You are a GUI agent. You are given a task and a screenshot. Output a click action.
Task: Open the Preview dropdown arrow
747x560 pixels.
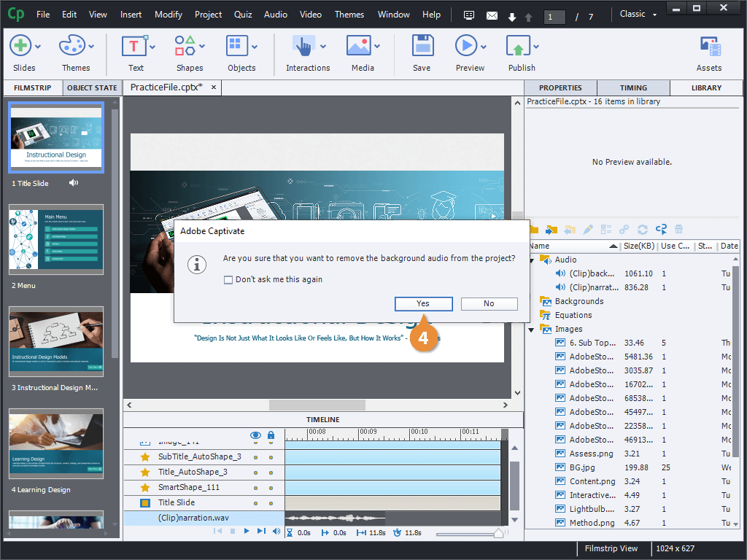[x=484, y=47]
